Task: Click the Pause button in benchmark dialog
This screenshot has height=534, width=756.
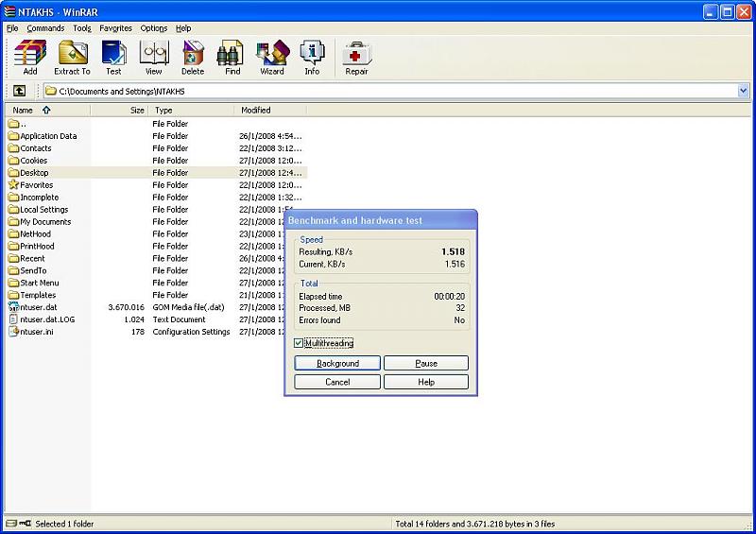Action: click(426, 363)
